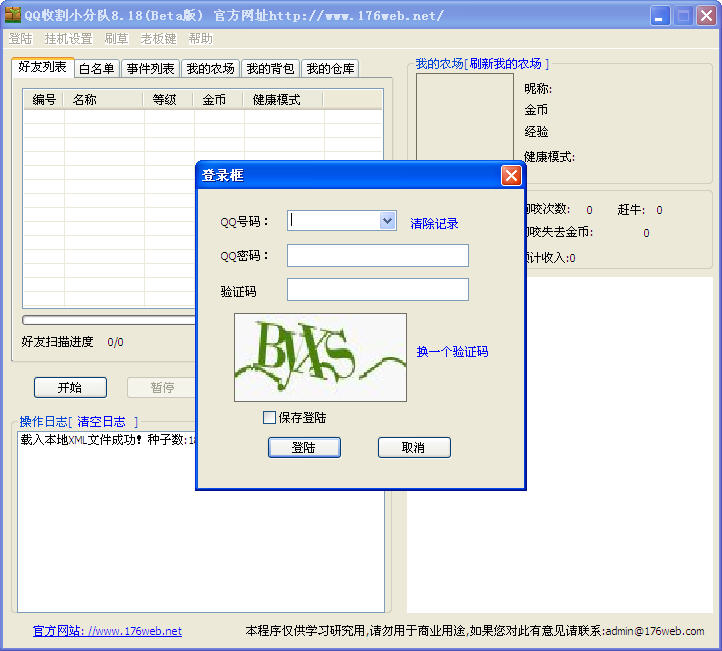
Task: Open the 登陆 menu
Action: click(21, 39)
